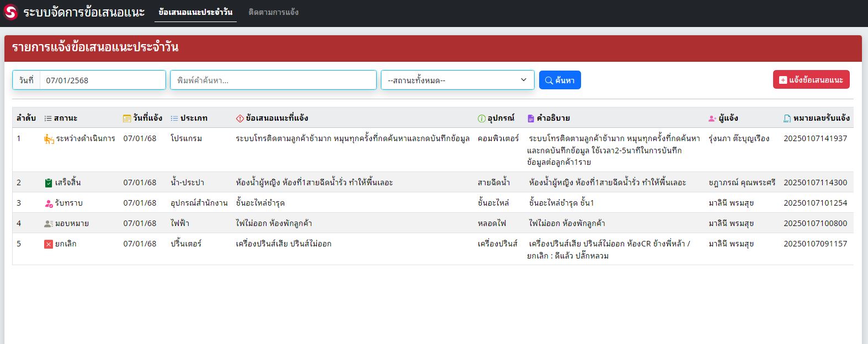
Task: Click the in-progress status icon in row 1
Action: pyautogui.click(x=49, y=139)
